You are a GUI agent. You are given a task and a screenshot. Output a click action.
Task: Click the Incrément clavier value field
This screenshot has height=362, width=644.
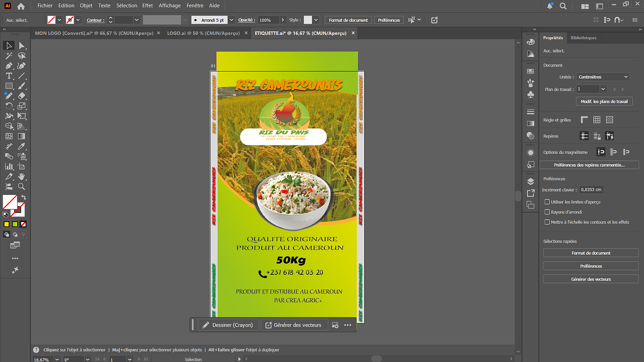click(x=591, y=190)
